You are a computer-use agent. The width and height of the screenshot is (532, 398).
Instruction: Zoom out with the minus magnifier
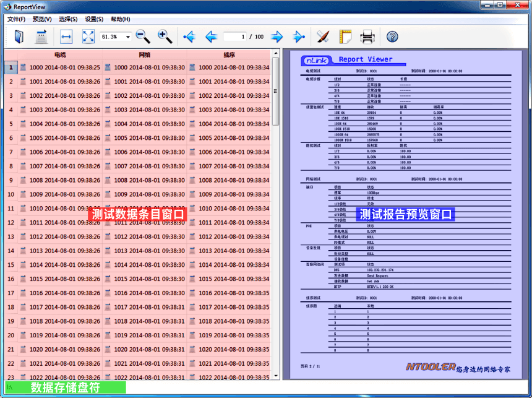142,37
